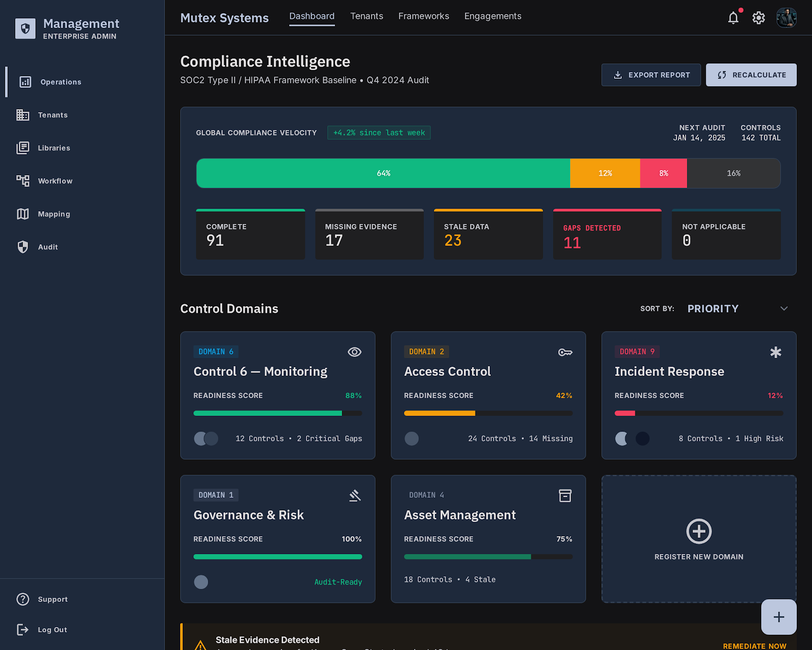Click the Recalculate button
812x650 pixels.
point(751,75)
